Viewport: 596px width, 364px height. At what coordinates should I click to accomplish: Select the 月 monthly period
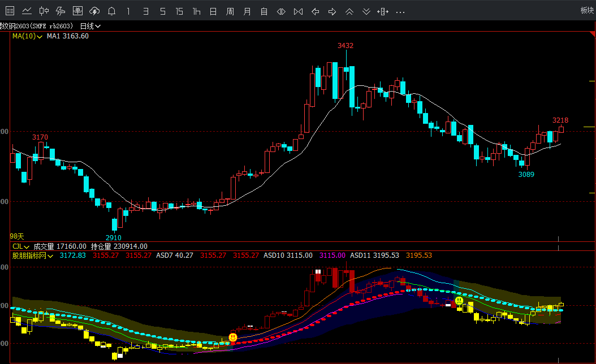pos(247,11)
